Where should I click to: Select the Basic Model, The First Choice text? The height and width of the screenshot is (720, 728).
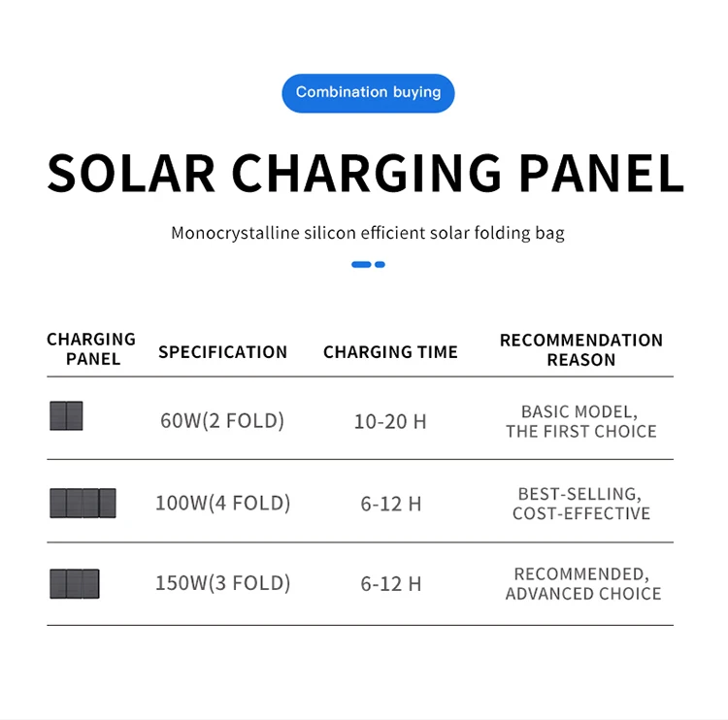pos(580,421)
